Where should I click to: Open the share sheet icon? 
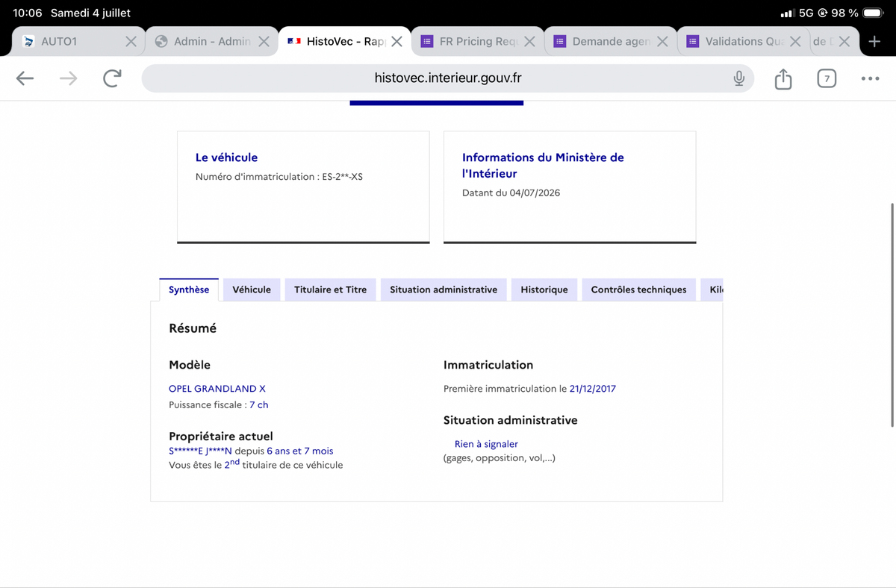[x=783, y=78]
